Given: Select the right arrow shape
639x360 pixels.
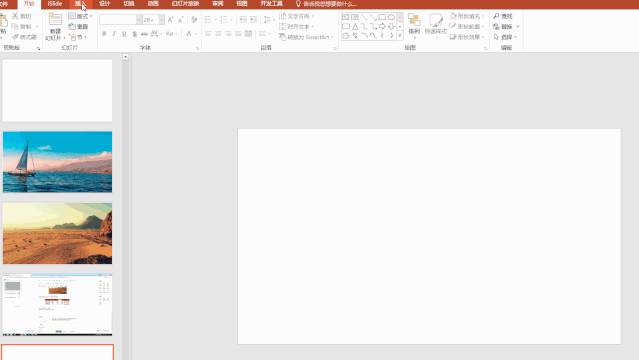Looking at the screenshot, I should tap(382, 26).
